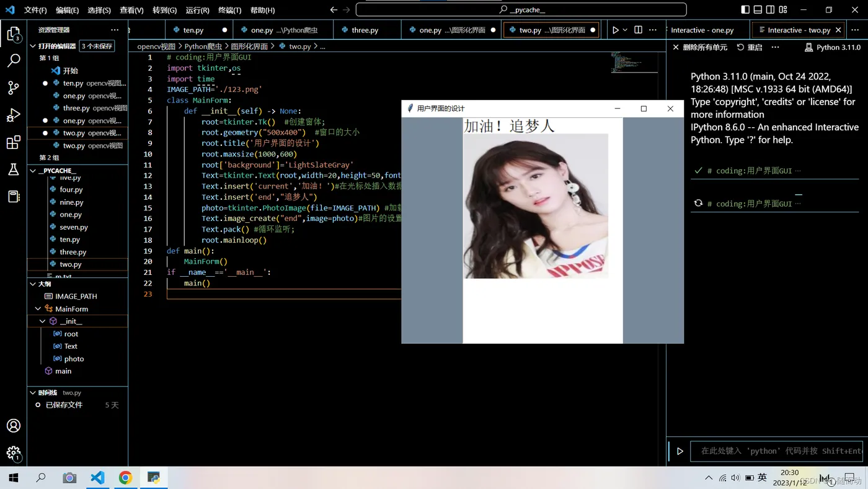Open the Search view in activity bar
Viewport: 868px width, 489px height.
click(x=13, y=60)
